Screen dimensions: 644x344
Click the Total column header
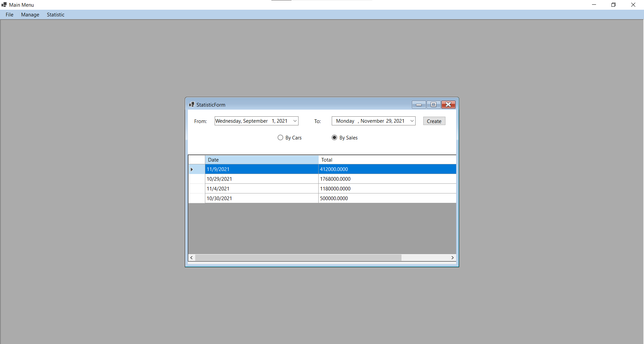[x=387, y=160]
